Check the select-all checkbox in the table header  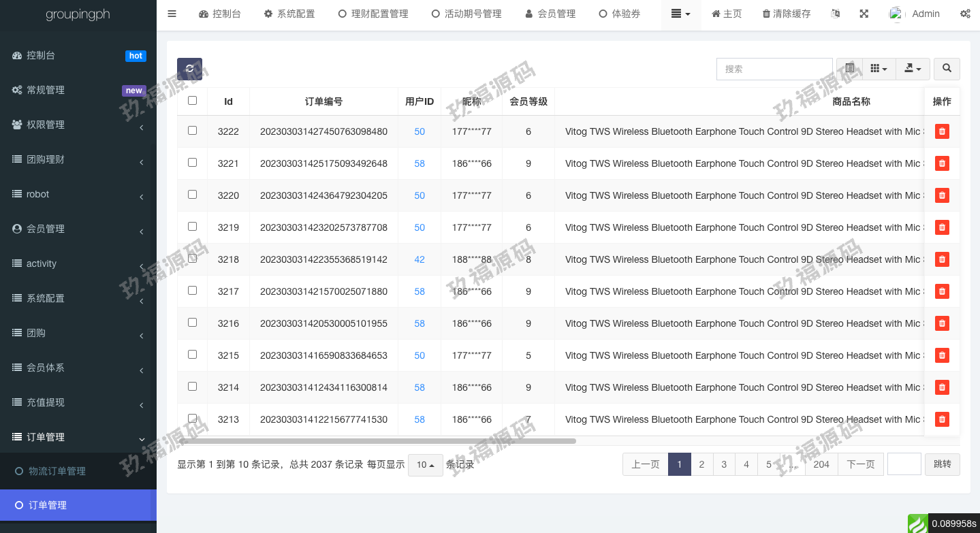(x=192, y=101)
